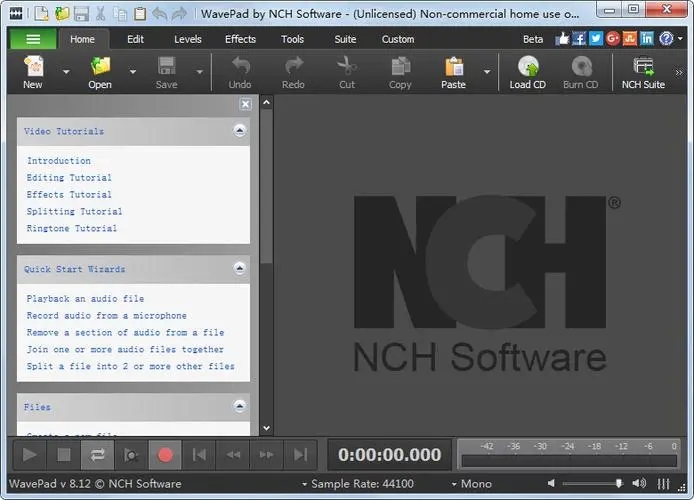This screenshot has height=500, width=694.
Task: Switch to the Effects tab
Action: 240,39
